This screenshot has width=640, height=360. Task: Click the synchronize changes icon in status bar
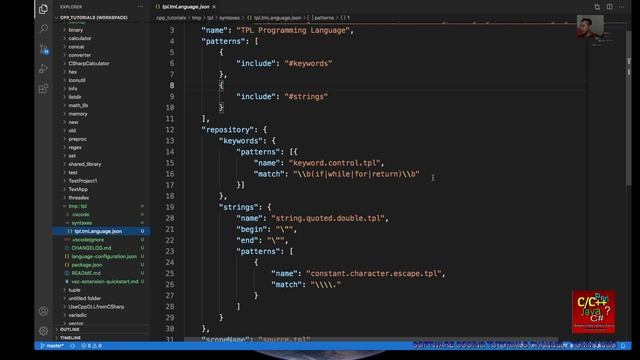coord(73,346)
